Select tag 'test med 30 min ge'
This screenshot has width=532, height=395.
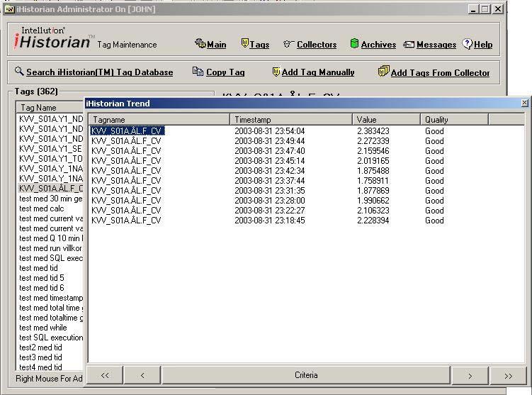coord(50,199)
